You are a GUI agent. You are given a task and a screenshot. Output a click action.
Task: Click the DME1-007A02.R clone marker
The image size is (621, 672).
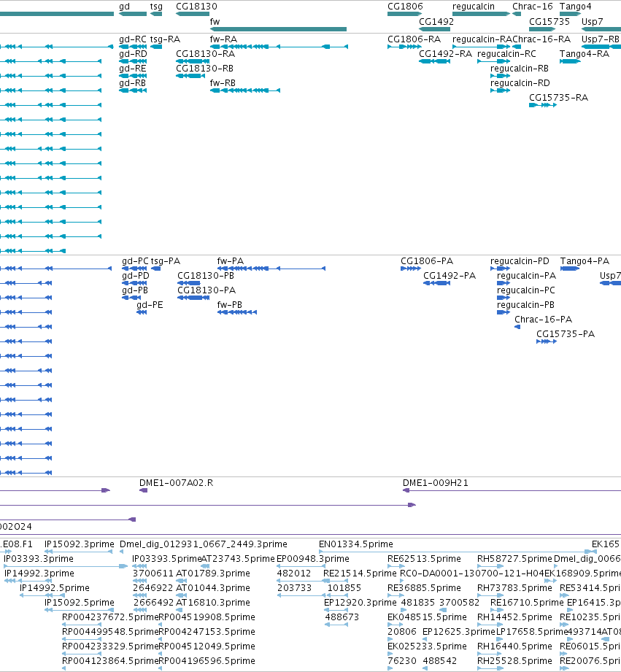[x=144, y=490]
